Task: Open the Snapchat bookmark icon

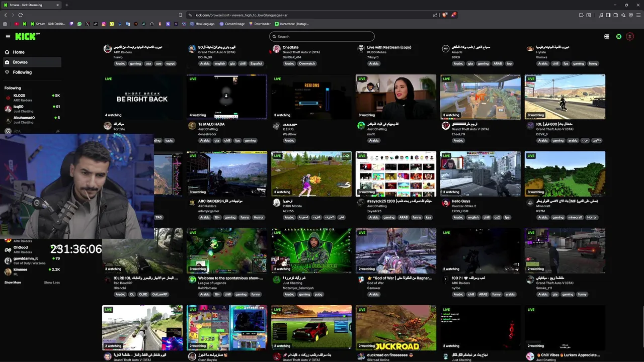Action: pos(112,24)
